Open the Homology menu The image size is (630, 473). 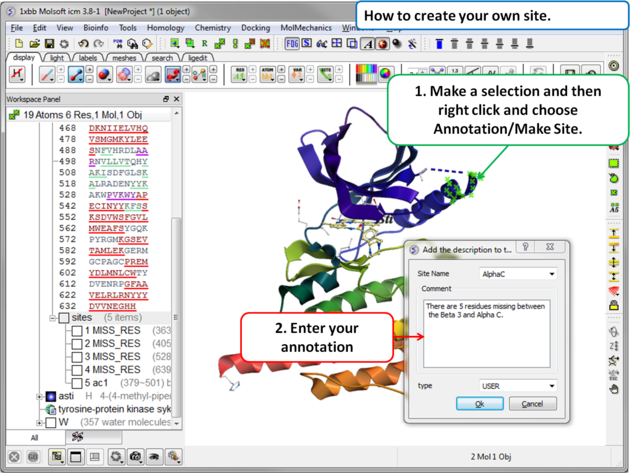click(x=165, y=28)
